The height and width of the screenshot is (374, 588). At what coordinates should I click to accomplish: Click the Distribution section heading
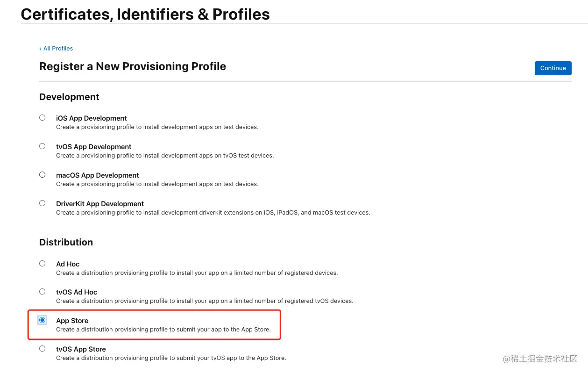(66, 242)
